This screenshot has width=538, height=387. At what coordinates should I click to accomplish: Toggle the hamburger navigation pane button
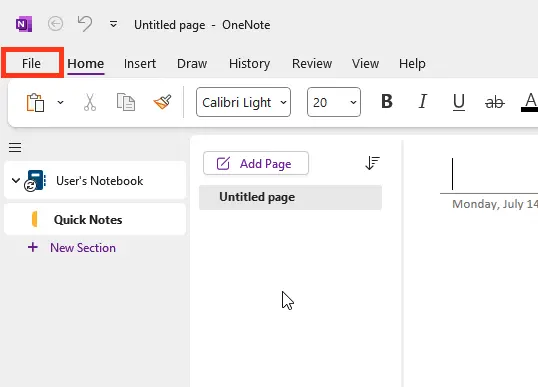[x=15, y=148]
